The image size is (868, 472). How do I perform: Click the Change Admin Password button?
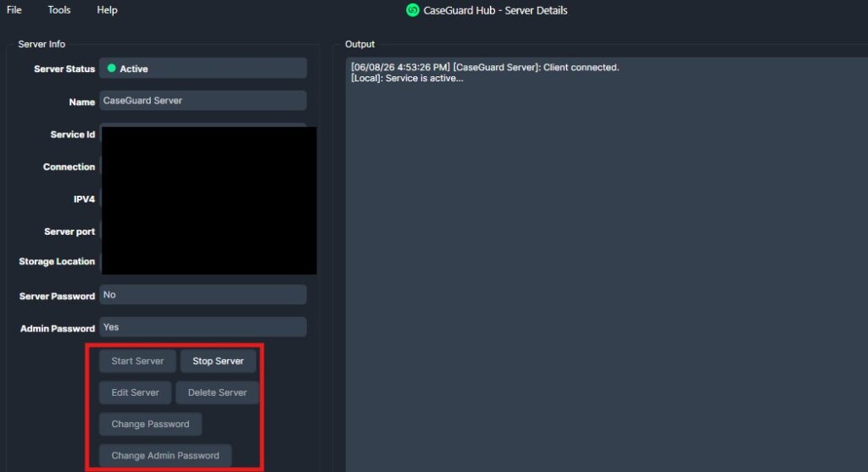pyautogui.click(x=165, y=455)
